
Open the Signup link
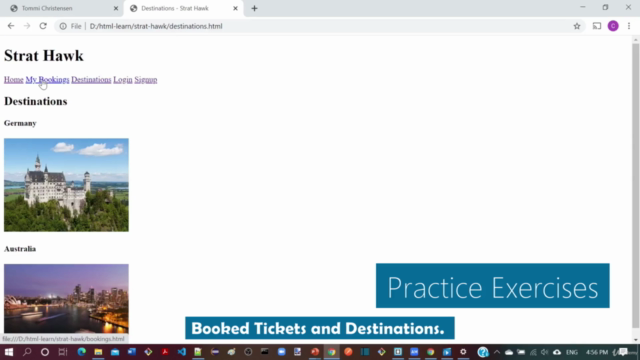click(146, 80)
